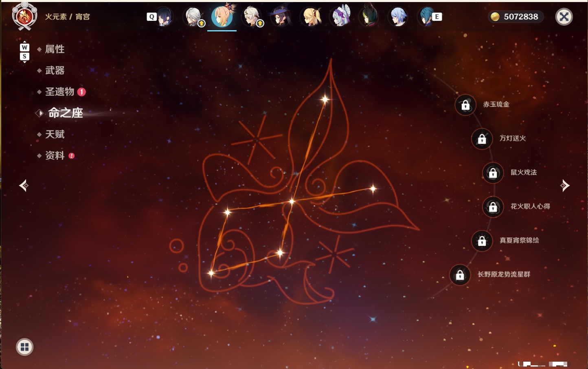Click the Q key previous-character shortcut
Screen dimensions: 588x369
click(x=151, y=17)
